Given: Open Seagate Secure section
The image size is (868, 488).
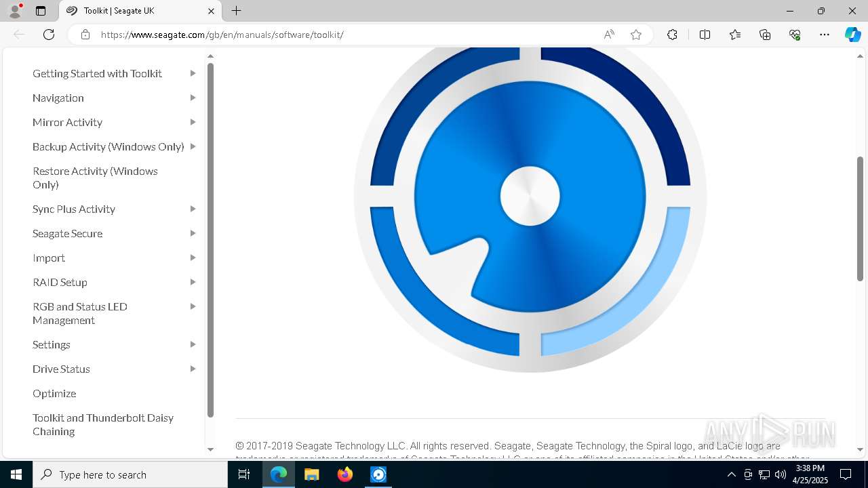Looking at the screenshot, I should coord(68,233).
